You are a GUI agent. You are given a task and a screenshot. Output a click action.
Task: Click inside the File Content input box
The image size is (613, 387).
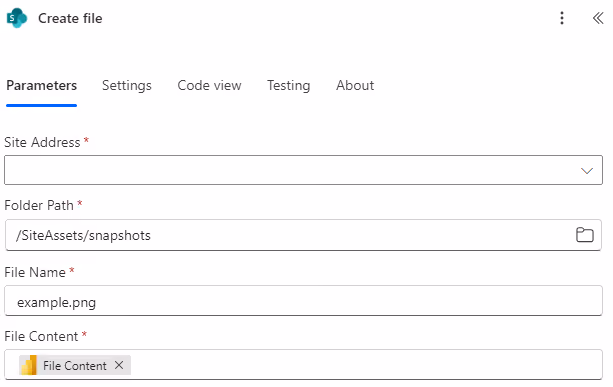tap(303, 364)
